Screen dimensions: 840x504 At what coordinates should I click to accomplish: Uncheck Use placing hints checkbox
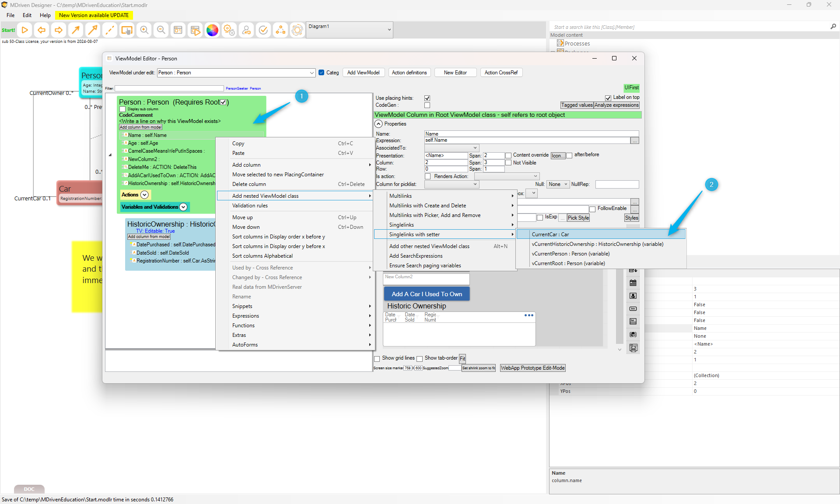pyautogui.click(x=427, y=98)
